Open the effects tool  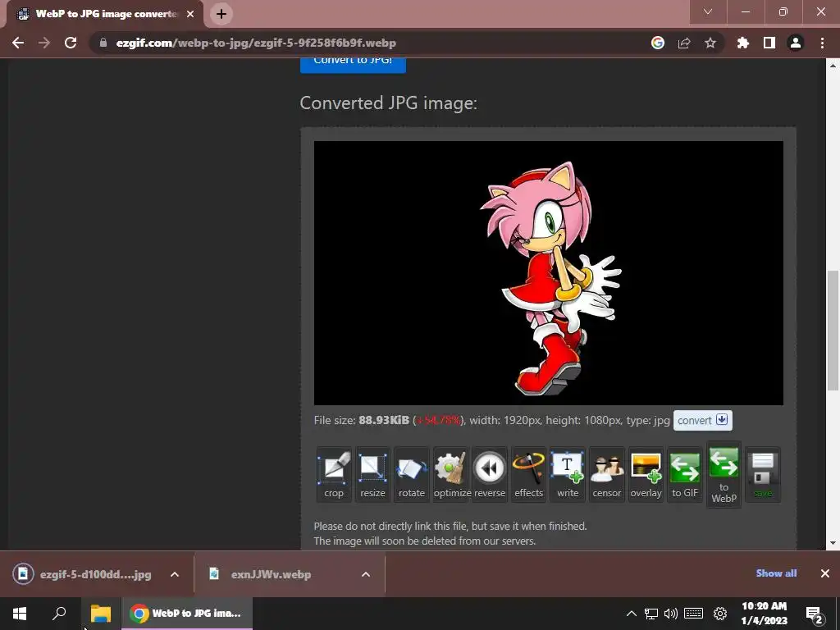[529, 474]
